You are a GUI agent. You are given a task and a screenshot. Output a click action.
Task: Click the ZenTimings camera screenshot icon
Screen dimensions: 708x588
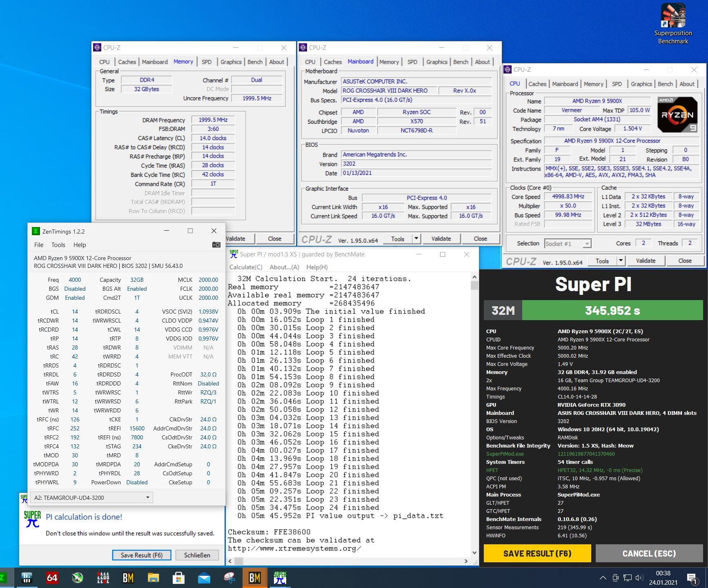coord(216,245)
